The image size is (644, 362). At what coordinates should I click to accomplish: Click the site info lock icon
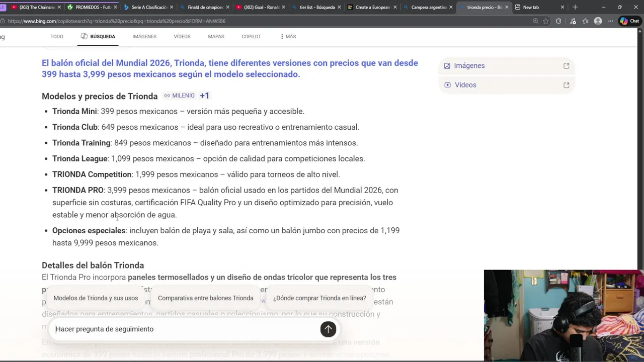click(x=3, y=21)
